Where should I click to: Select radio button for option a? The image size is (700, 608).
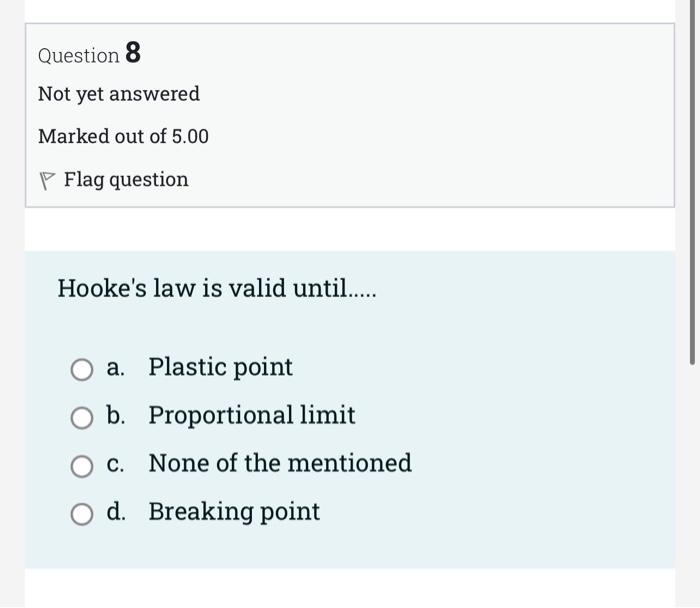tap(82, 370)
